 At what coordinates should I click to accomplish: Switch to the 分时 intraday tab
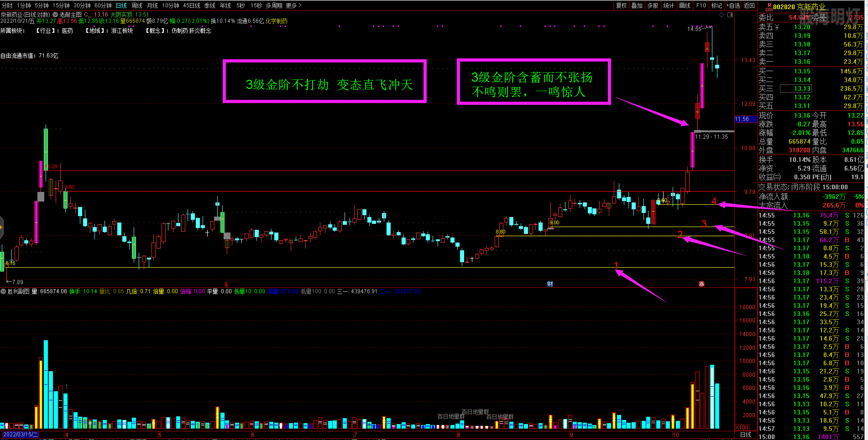click(x=7, y=5)
